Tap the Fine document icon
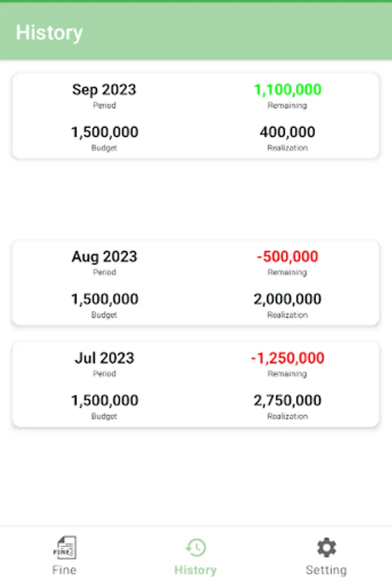Screen dimensions: 392x583 click(x=64, y=548)
